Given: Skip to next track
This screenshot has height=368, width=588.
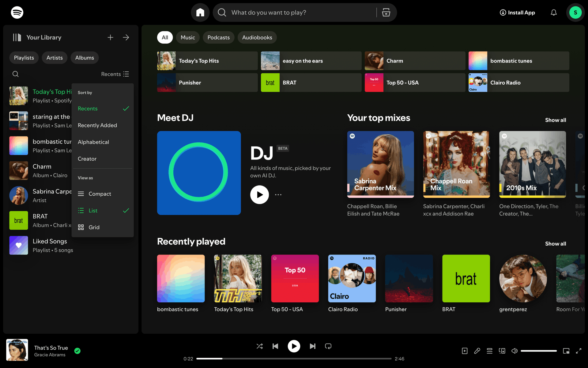Looking at the screenshot, I should 312,346.
